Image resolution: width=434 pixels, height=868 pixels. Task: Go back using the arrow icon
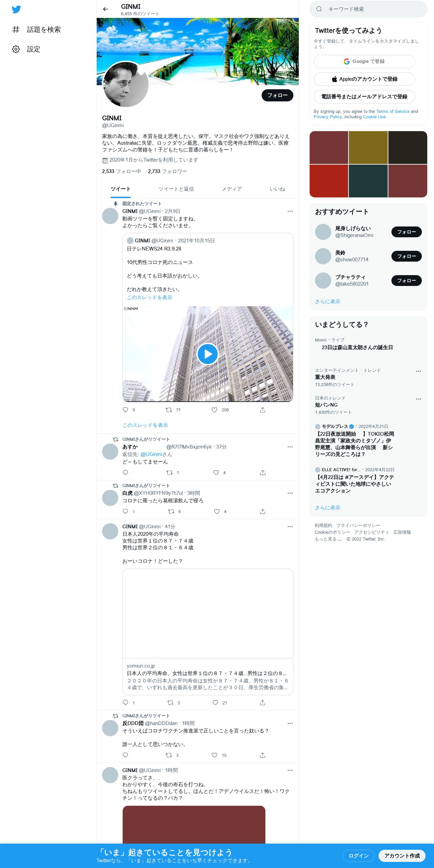(105, 9)
